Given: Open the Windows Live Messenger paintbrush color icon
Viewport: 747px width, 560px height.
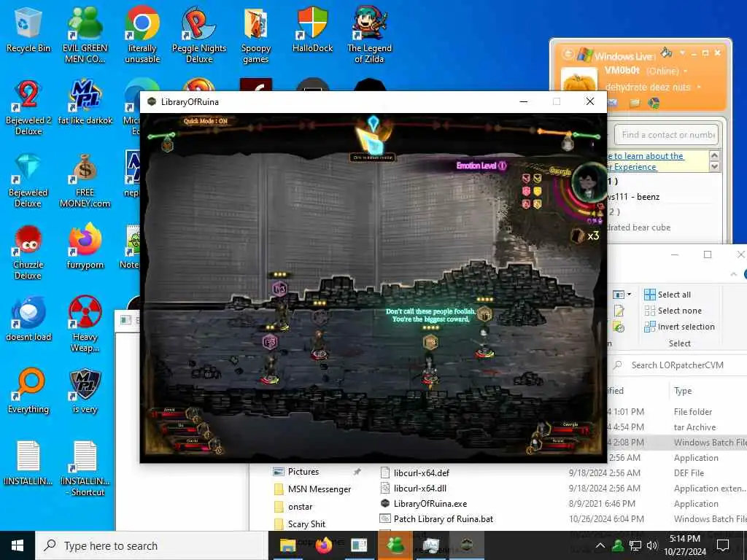Looking at the screenshot, I should (667, 52).
